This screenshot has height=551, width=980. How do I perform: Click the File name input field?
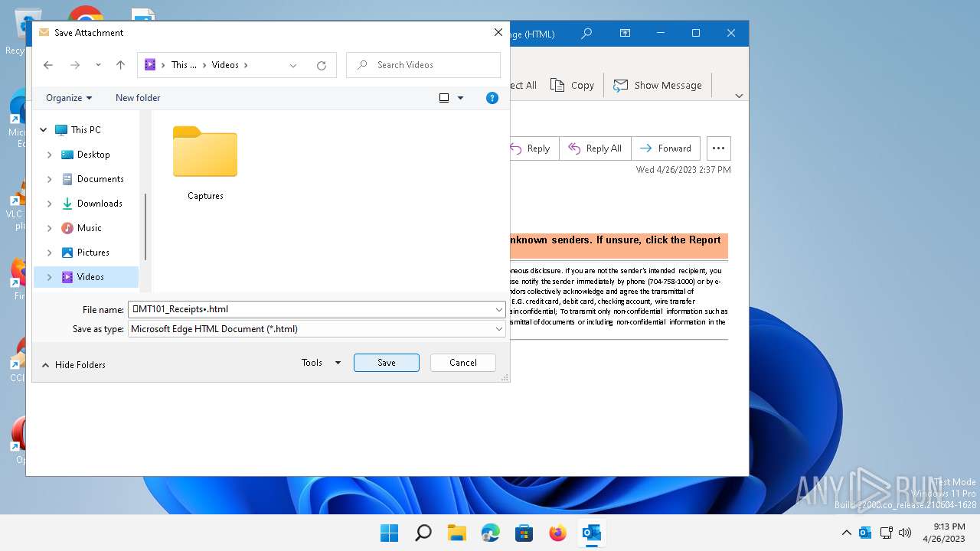[x=311, y=309]
